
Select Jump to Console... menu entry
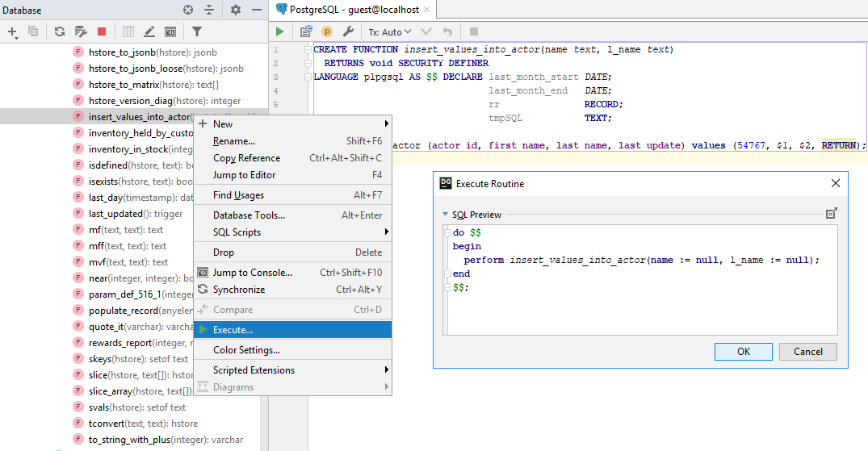[x=292, y=272]
